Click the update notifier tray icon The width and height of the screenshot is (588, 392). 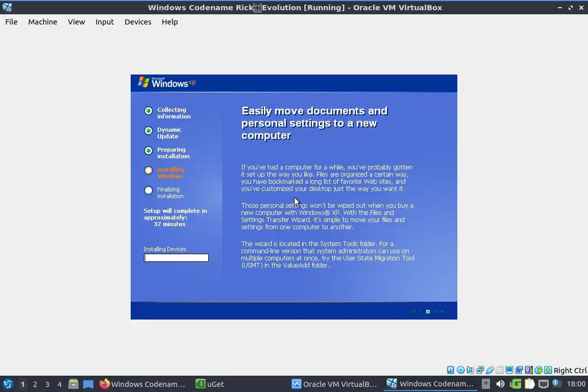[557, 383]
